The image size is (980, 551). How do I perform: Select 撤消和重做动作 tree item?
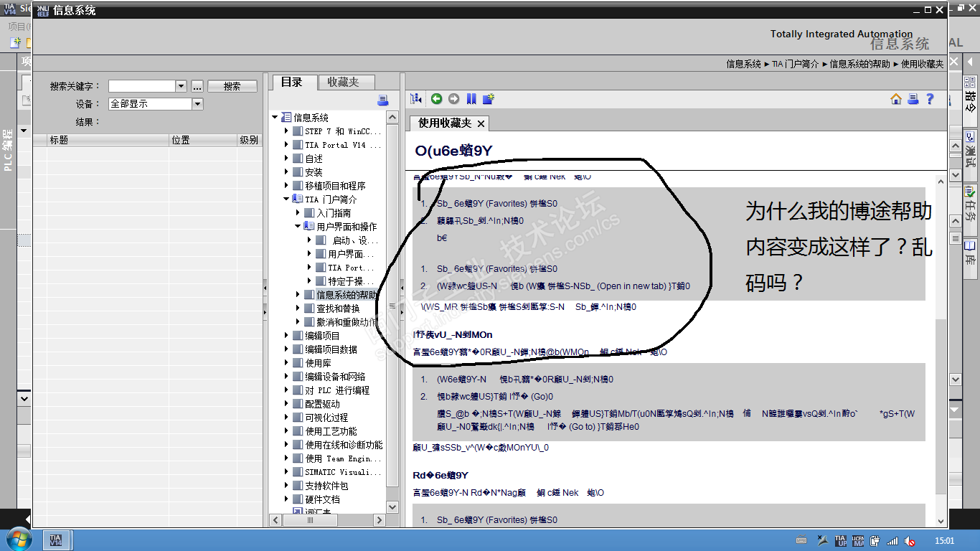pyautogui.click(x=347, y=322)
